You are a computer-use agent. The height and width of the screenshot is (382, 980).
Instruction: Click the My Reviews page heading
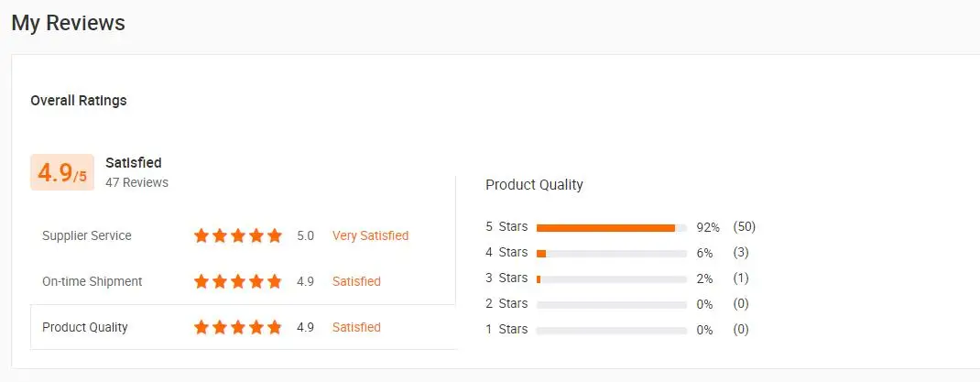tap(68, 23)
